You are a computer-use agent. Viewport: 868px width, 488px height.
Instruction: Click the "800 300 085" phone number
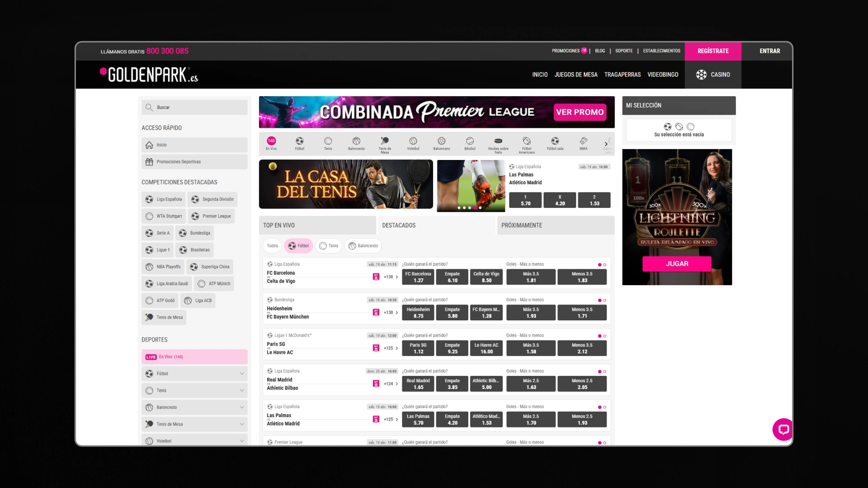[x=167, y=51]
